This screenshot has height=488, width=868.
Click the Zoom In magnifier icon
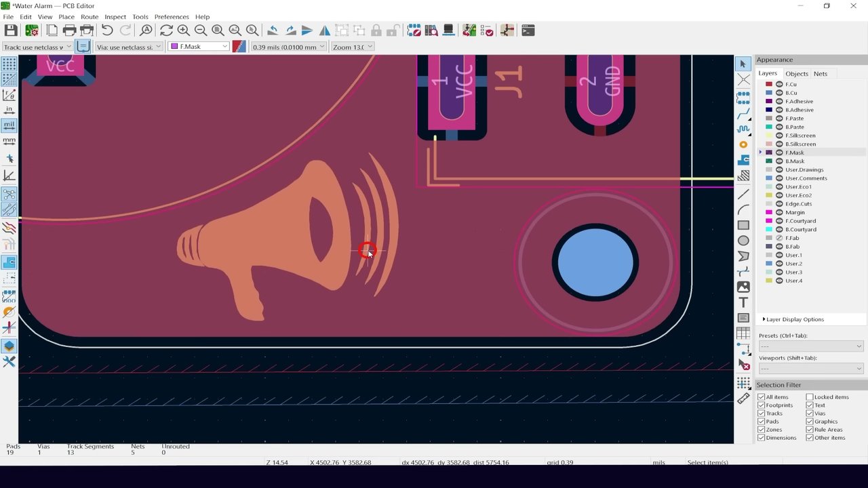point(183,30)
